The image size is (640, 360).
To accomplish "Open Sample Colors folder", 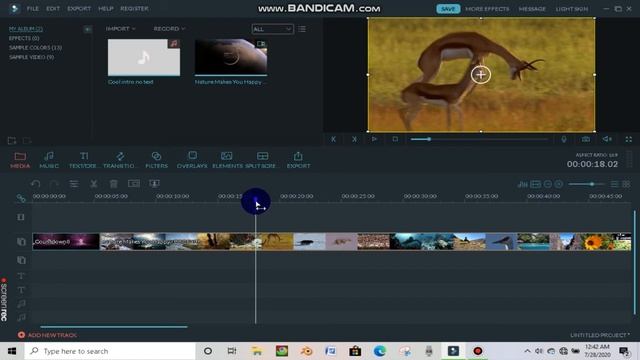I will pos(36,48).
